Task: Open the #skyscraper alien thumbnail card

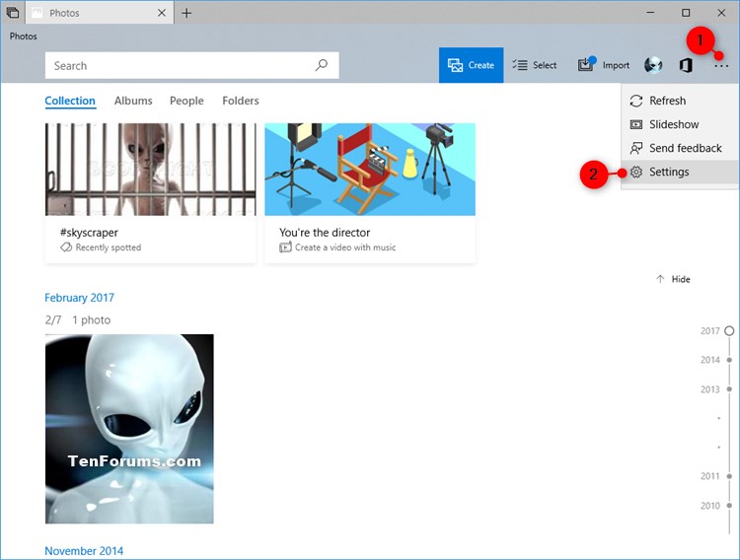Action: tap(151, 193)
